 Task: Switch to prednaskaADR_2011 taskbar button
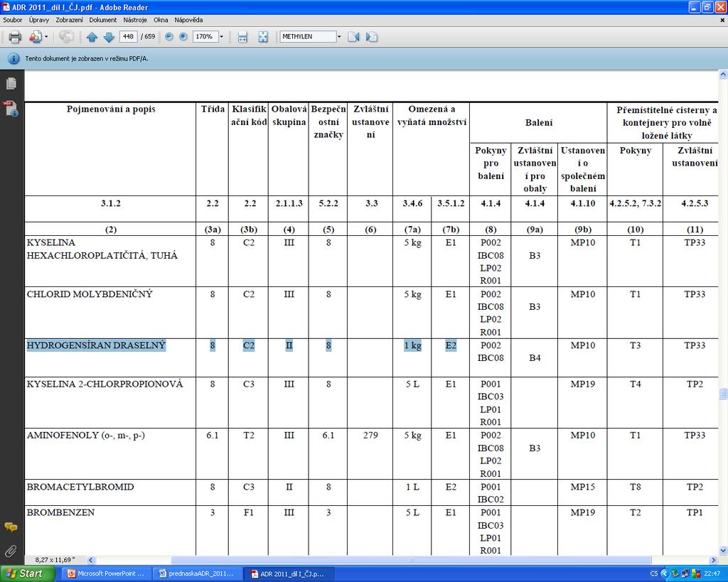click(197, 573)
